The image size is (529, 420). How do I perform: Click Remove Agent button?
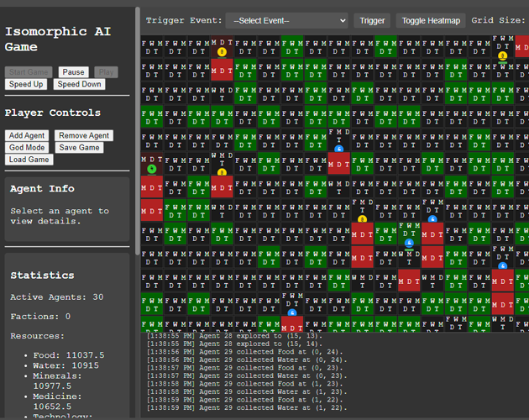[84, 135]
